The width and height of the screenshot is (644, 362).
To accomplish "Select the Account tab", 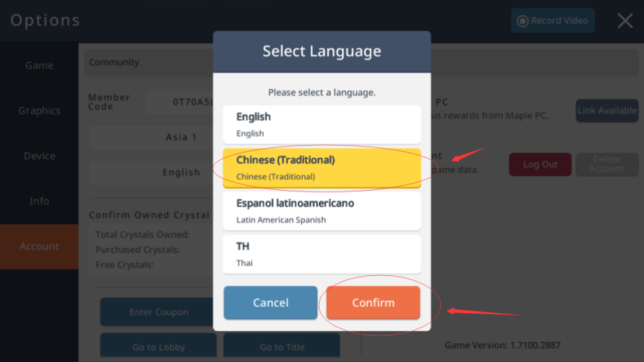I will (39, 247).
